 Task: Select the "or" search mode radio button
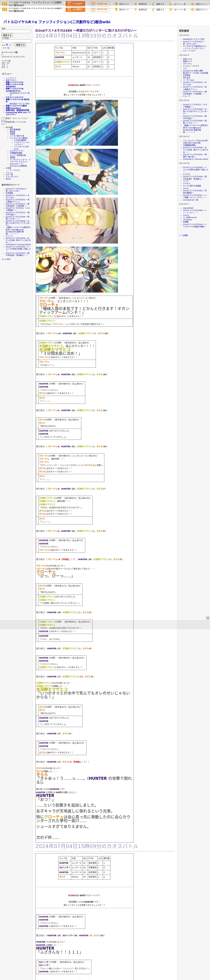coord(13,45)
